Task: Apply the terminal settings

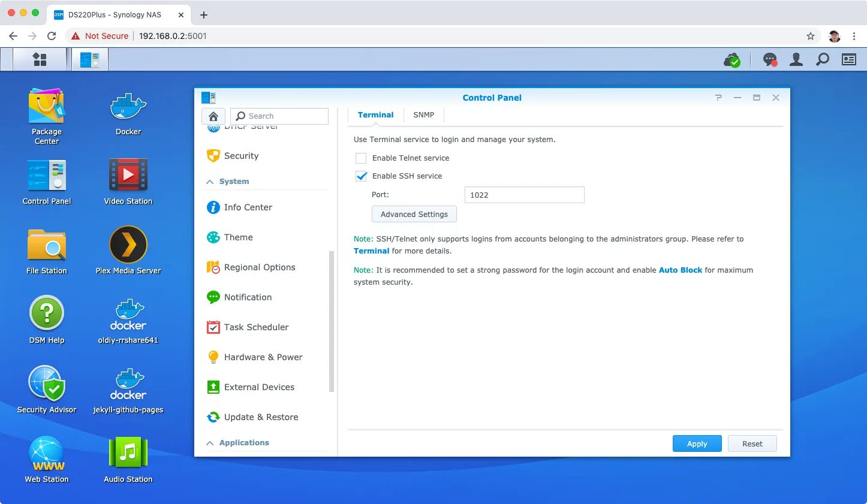Action: click(697, 443)
